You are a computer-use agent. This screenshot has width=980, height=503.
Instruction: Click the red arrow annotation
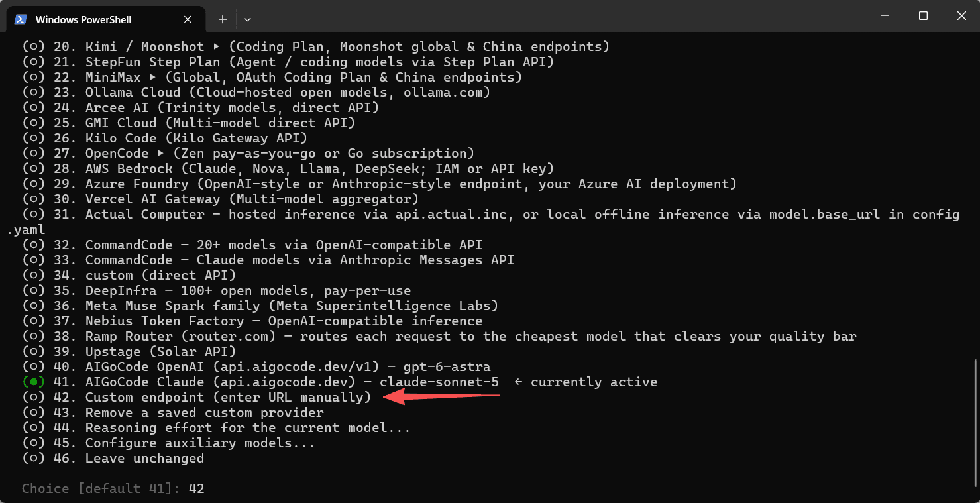point(442,396)
